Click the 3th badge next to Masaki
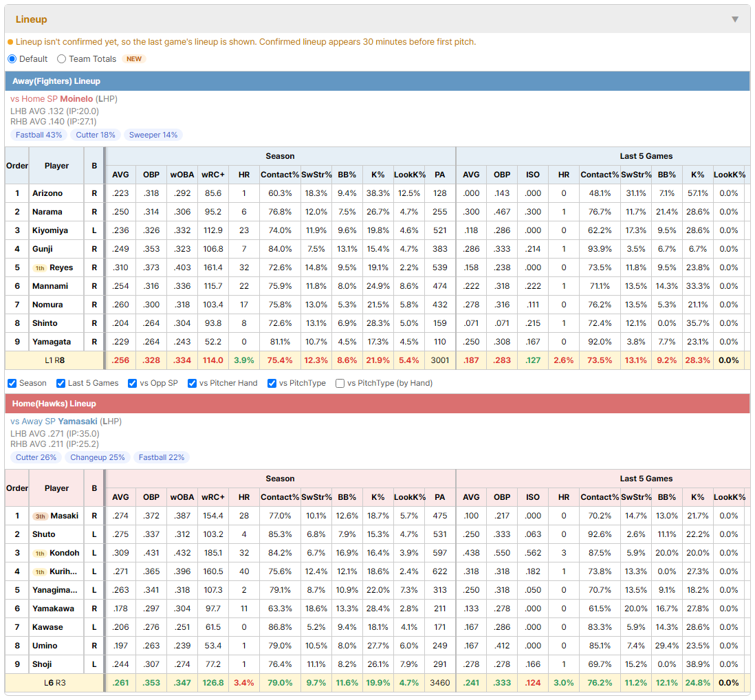755x700 pixels. coord(41,516)
